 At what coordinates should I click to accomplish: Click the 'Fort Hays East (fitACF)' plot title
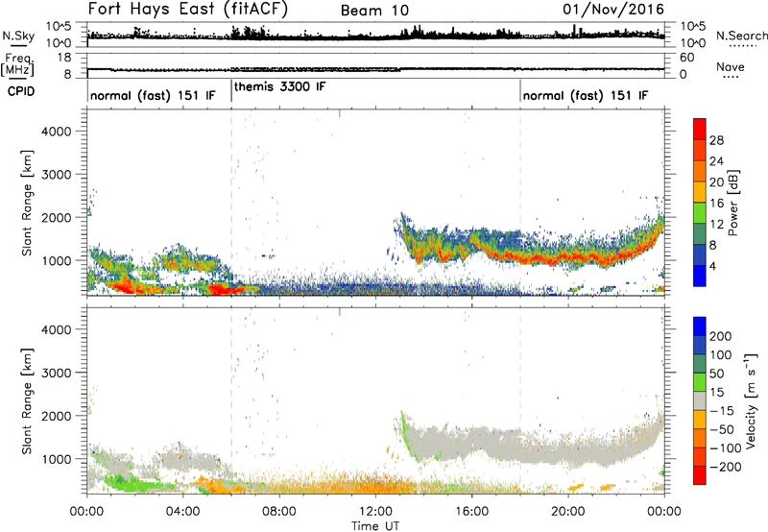tap(188, 10)
